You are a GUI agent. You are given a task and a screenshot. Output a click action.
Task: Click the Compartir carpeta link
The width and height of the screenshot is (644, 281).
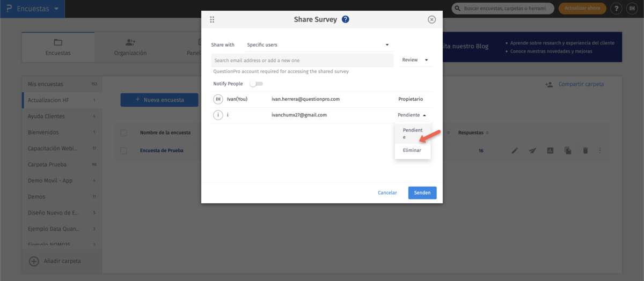coord(581,84)
